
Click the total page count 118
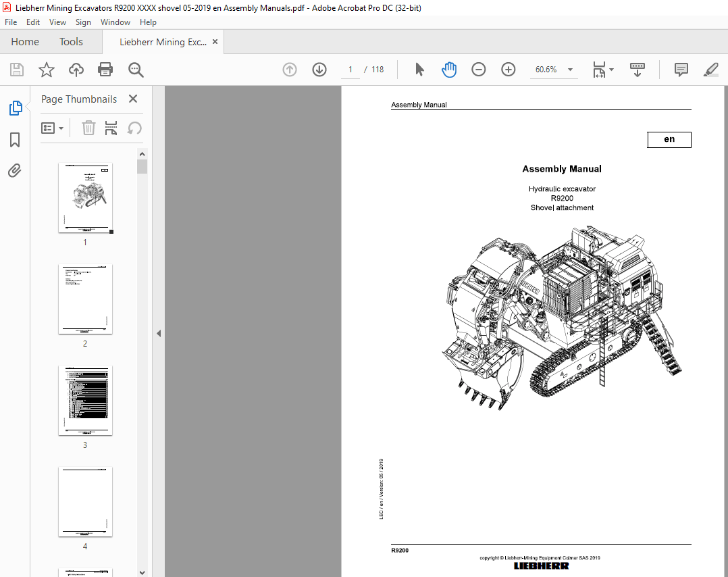378,70
